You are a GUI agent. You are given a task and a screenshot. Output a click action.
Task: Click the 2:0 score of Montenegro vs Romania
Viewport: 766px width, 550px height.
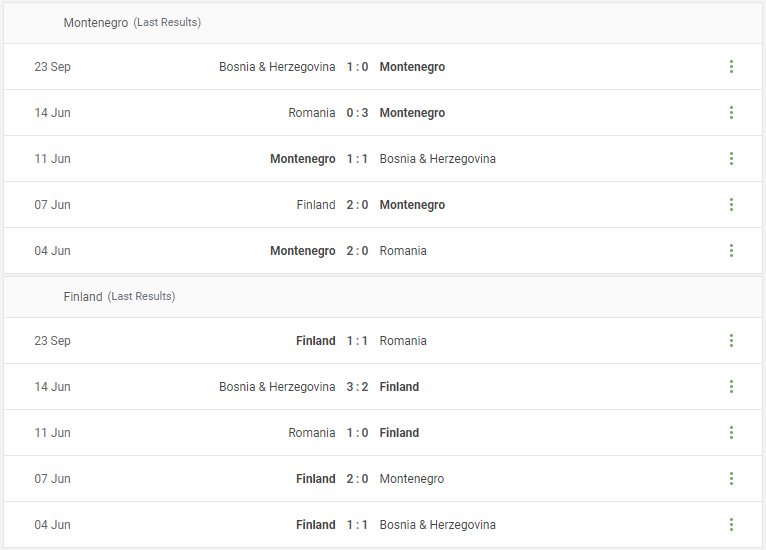coord(357,251)
